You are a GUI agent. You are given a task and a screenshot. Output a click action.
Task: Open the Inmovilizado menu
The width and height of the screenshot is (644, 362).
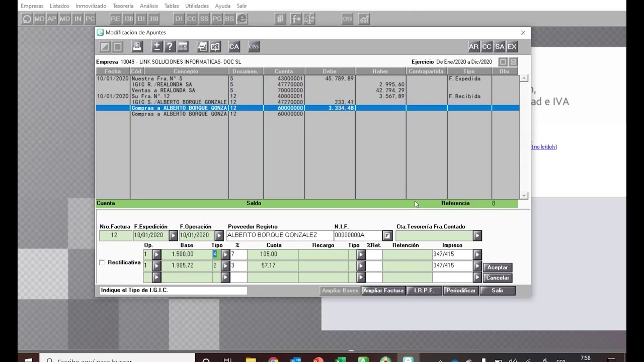(x=91, y=6)
